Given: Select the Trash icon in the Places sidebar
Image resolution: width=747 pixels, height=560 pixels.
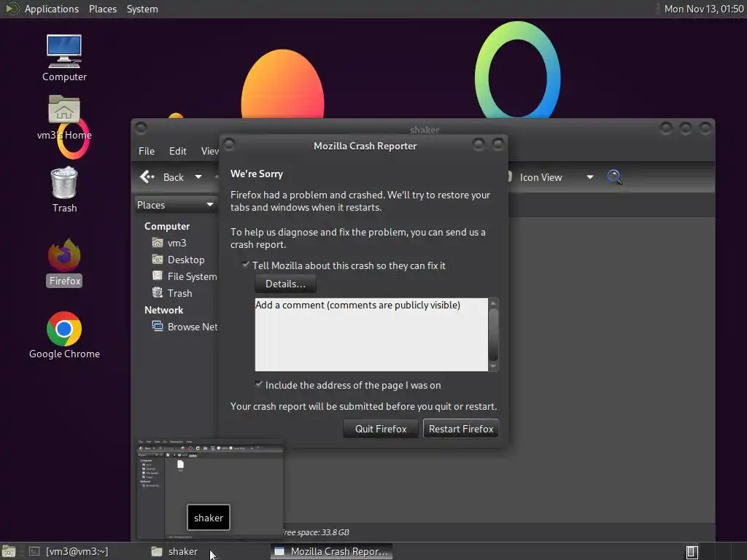Looking at the screenshot, I should (158, 293).
